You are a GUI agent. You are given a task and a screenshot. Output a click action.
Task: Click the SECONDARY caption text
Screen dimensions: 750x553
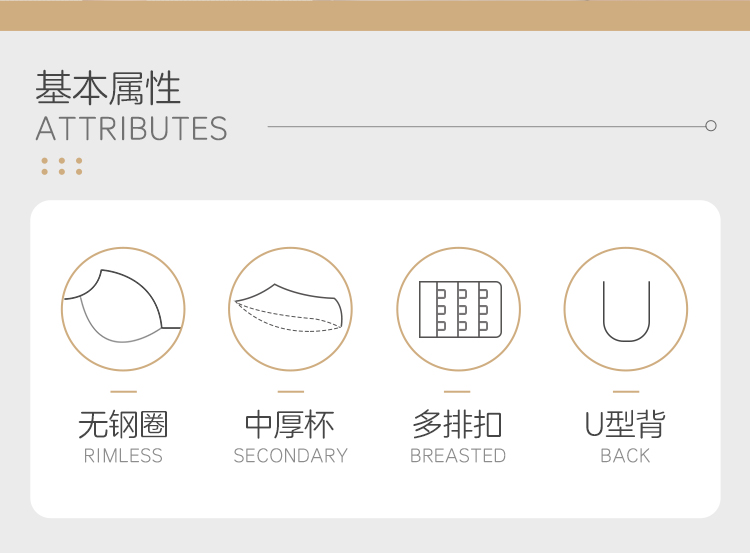(x=290, y=456)
